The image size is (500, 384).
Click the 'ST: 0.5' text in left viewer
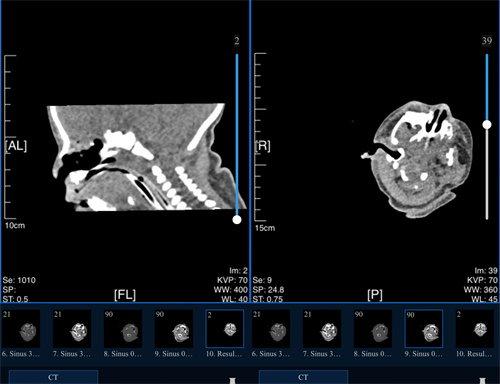15,299
